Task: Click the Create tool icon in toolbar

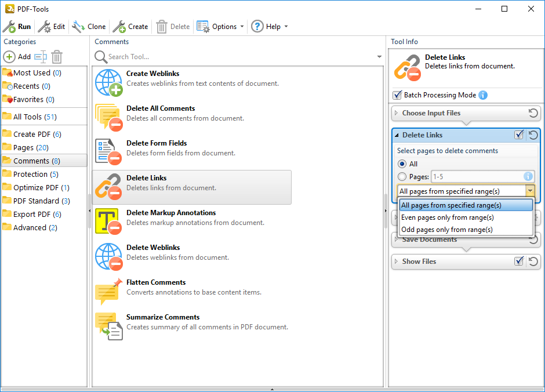Action: [119, 27]
